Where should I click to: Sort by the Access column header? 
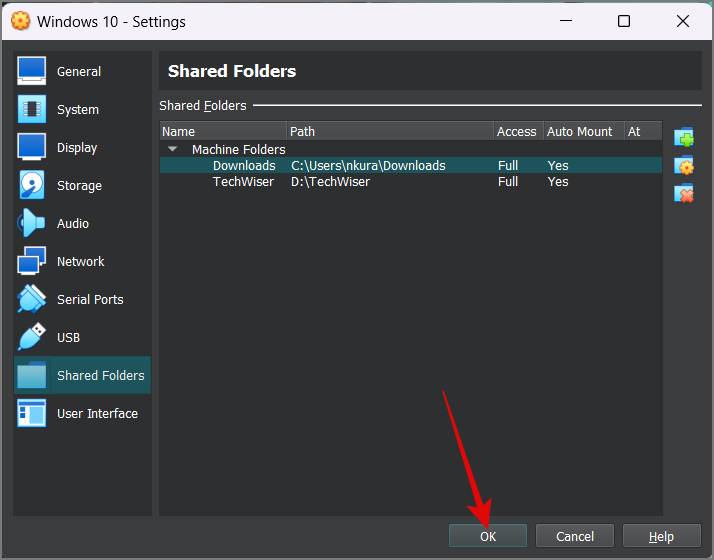(519, 131)
